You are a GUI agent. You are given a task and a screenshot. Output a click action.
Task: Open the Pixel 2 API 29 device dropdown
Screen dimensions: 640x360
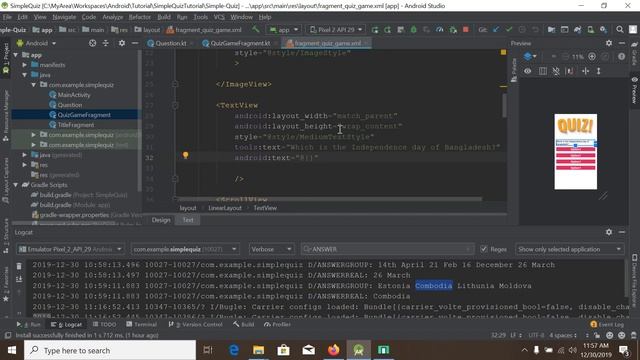point(336,29)
